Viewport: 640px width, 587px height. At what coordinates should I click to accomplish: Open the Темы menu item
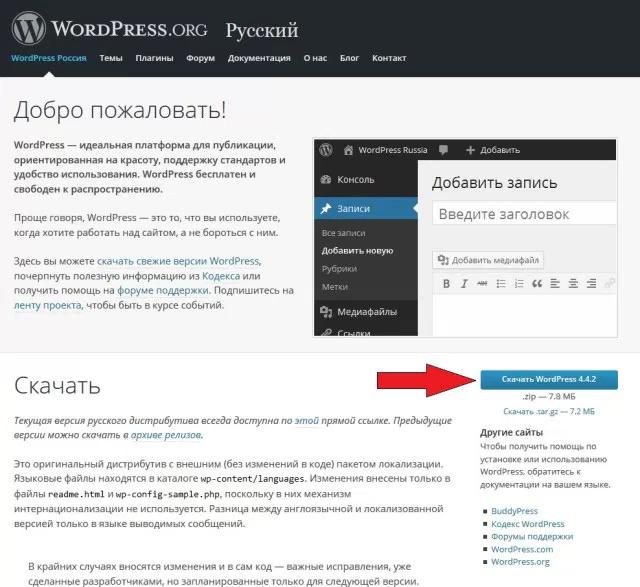click(x=111, y=58)
